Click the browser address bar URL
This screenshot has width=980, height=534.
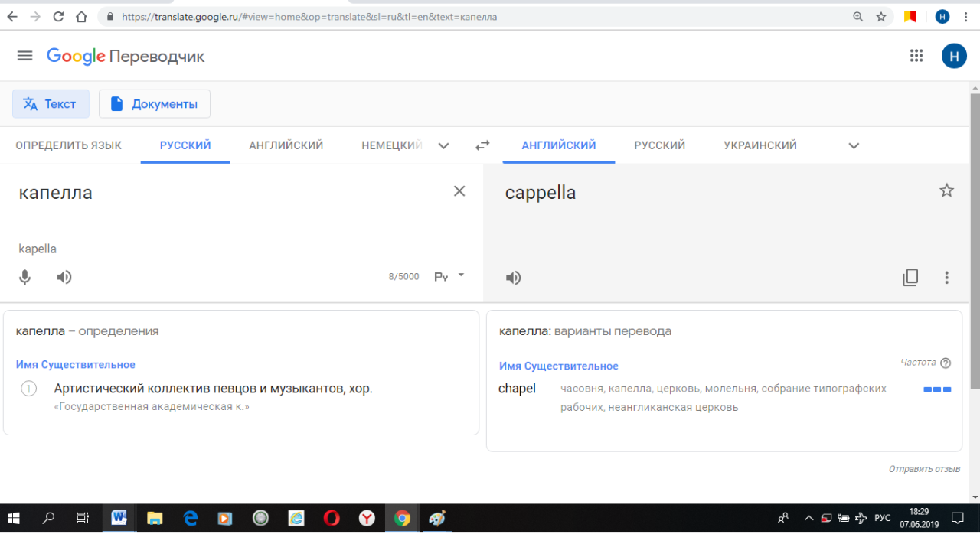[x=310, y=16]
